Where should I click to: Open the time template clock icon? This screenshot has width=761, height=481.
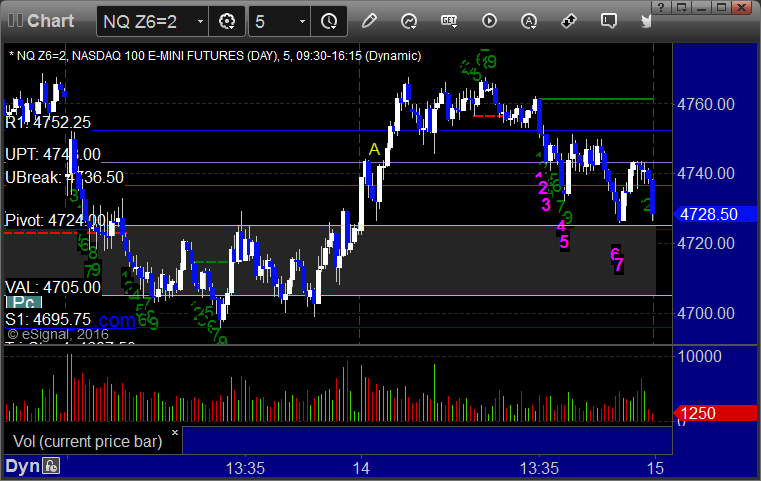(329, 21)
